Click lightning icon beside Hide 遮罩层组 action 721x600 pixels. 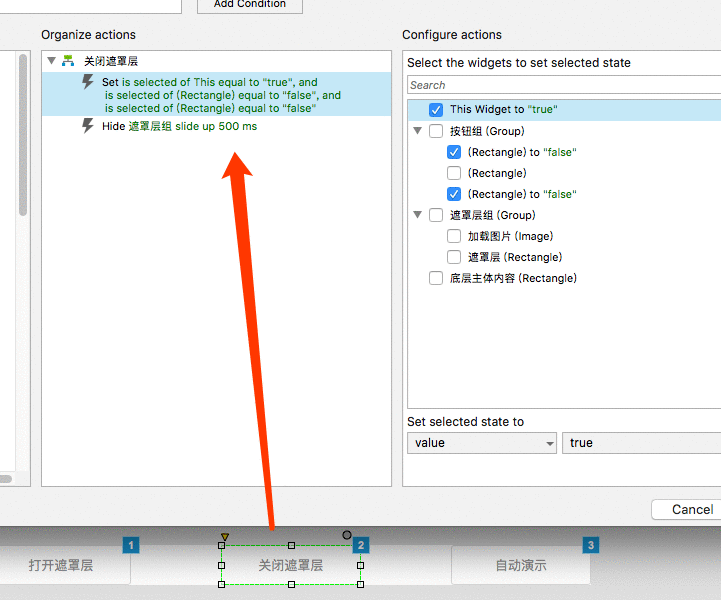point(87,126)
